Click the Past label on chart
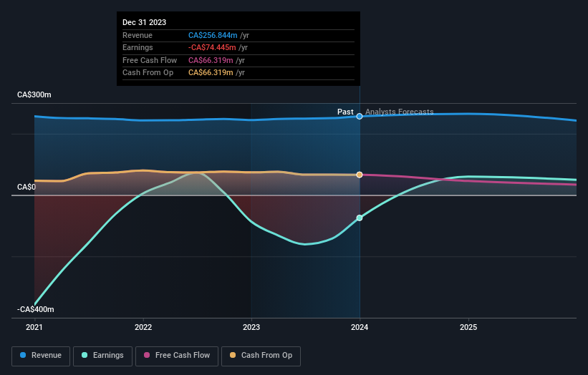Viewport: 588px width, 375px height. click(345, 112)
